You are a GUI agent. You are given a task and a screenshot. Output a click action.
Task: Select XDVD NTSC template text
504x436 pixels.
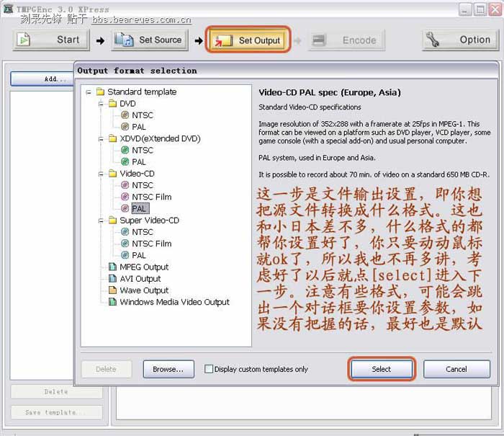[143, 150]
